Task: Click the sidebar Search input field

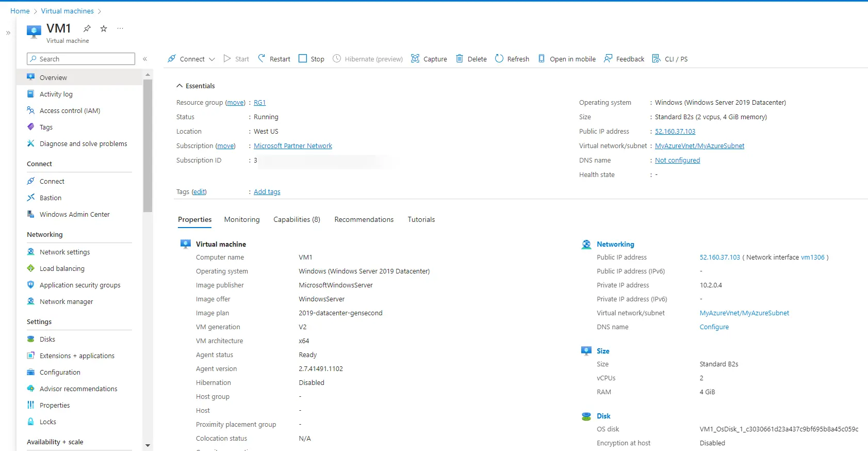Action: pos(81,59)
